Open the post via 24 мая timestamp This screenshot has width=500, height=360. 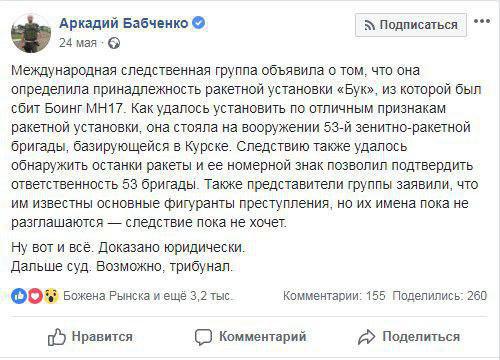78,43
